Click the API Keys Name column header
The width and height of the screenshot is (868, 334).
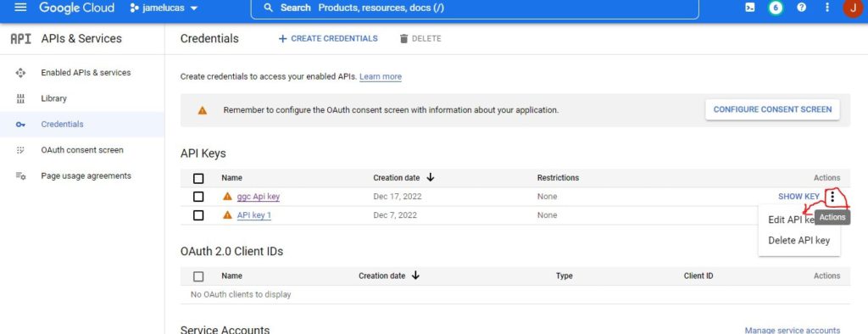(231, 178)
